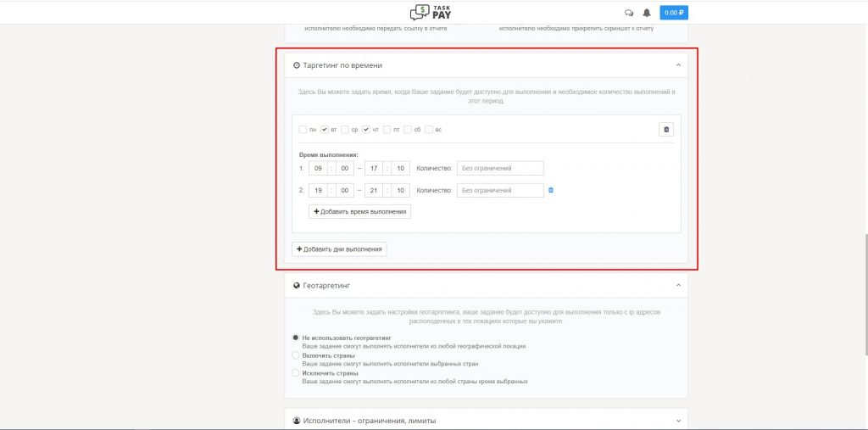
Task: Click start hour field '19' in row 2
Action: (319, 190)
